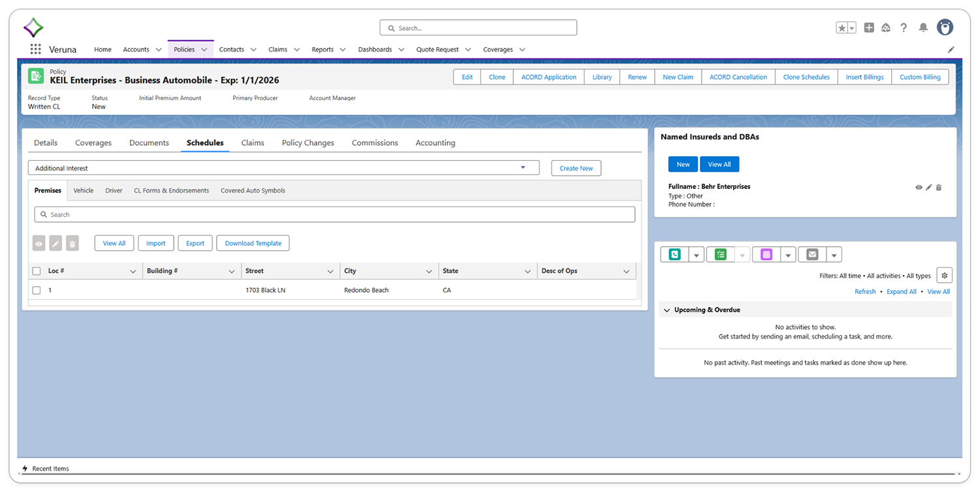The height and width of the screenshot is (492, 980).
Task: Switch to the Documents tab
Action: [149, 142]
